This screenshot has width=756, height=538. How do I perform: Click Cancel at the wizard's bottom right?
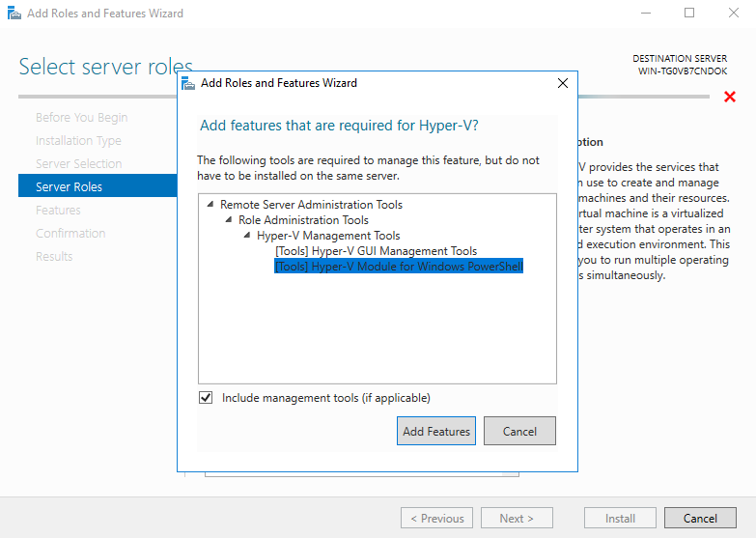pyautogui.click(x=700, y=519)
